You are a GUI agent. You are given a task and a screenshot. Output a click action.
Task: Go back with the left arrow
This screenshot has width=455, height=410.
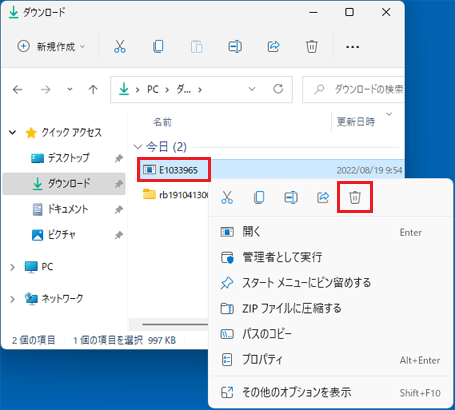(x=17, y=89)
